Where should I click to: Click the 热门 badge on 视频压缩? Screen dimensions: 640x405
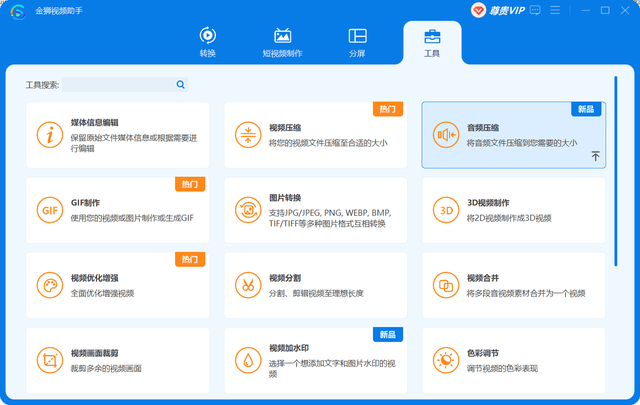pos(388,109)
